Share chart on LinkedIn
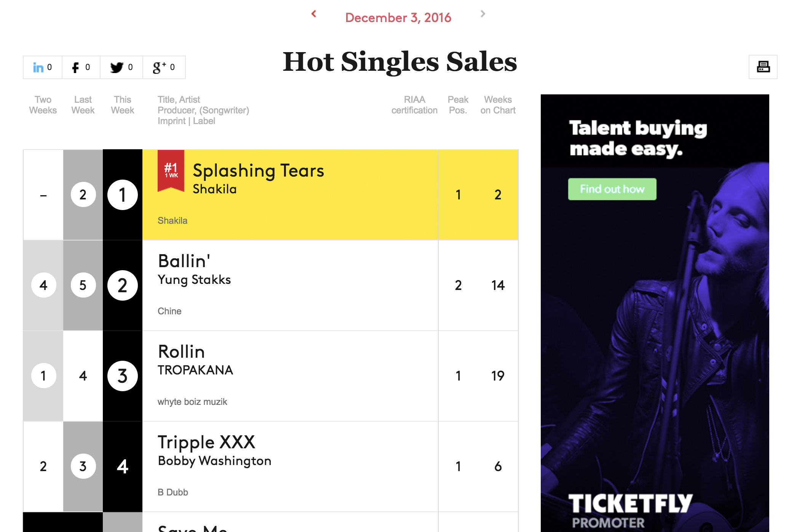786x532 pixels. [43, 67]
